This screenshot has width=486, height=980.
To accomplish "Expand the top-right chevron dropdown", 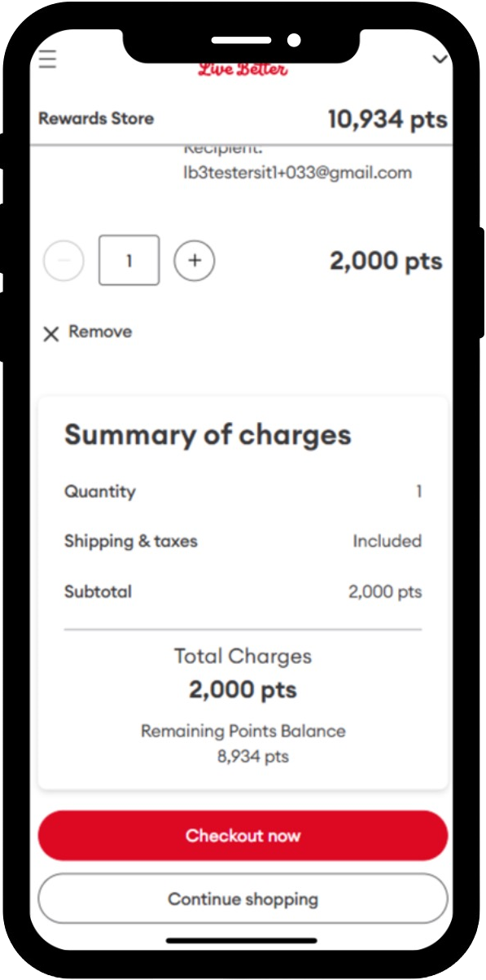I will [x=440, y=59].
